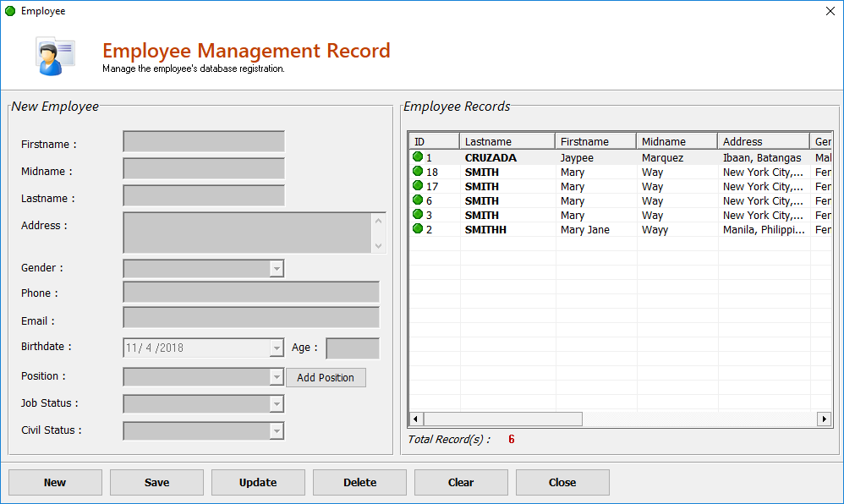844x504 pixels.
Task: Click the employee avatar icon in header
Action: point(55,56)
